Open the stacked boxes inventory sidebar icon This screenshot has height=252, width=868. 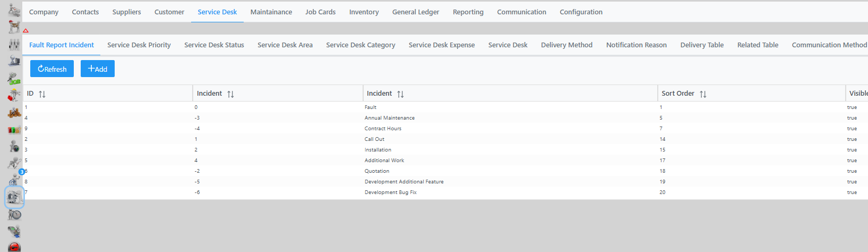[x=14, y=112]
